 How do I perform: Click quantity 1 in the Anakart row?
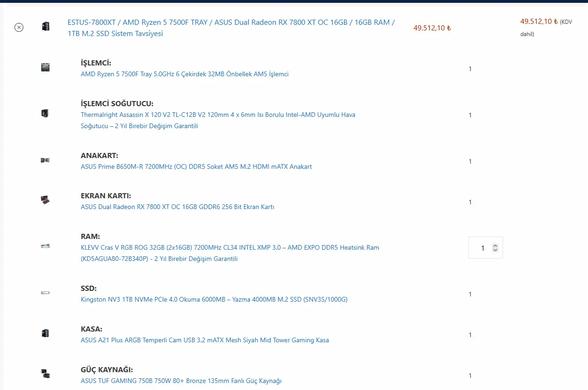[470, 161]
